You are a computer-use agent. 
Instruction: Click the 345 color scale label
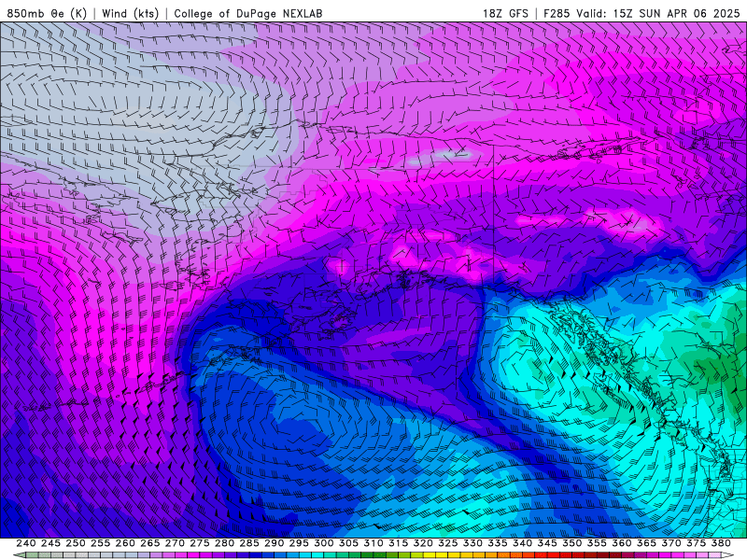coord(547,543)
